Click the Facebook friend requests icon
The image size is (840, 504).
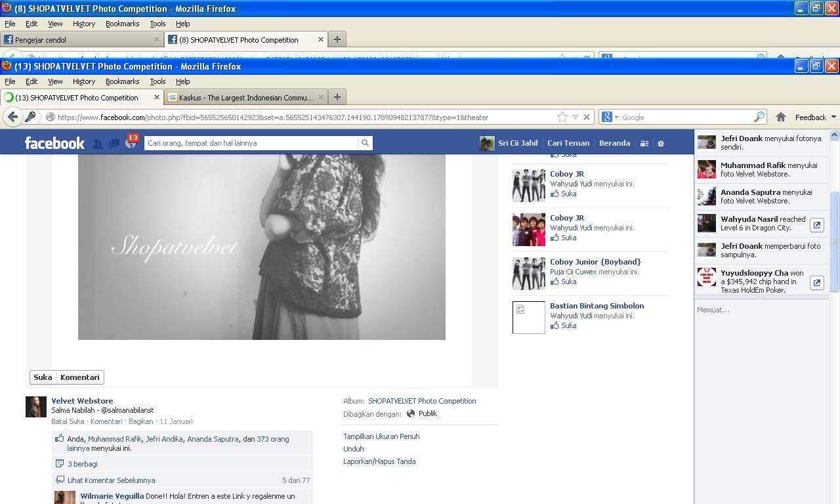97,144
